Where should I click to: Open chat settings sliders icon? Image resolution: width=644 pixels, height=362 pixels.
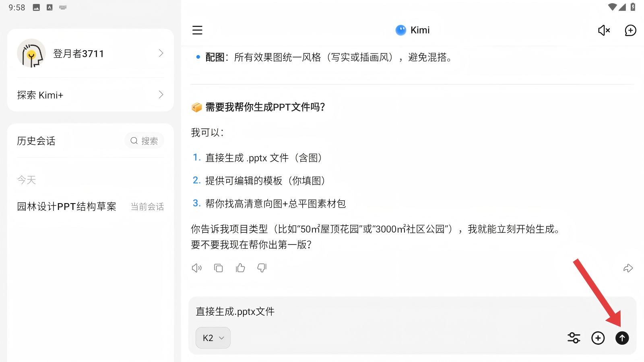[x=574, y=338]
